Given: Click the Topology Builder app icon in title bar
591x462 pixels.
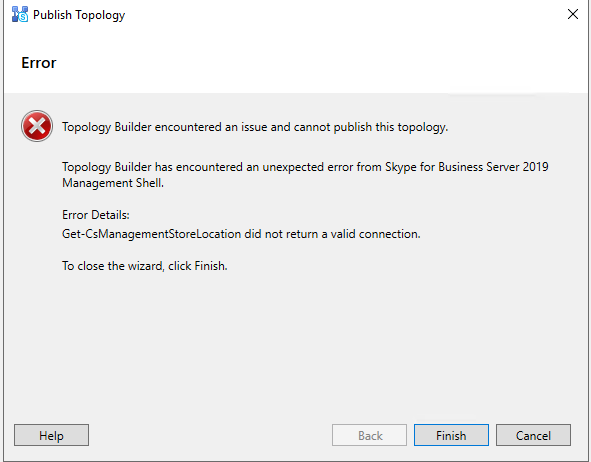Looking at the screenshot, I should click(x=20, y=15).
